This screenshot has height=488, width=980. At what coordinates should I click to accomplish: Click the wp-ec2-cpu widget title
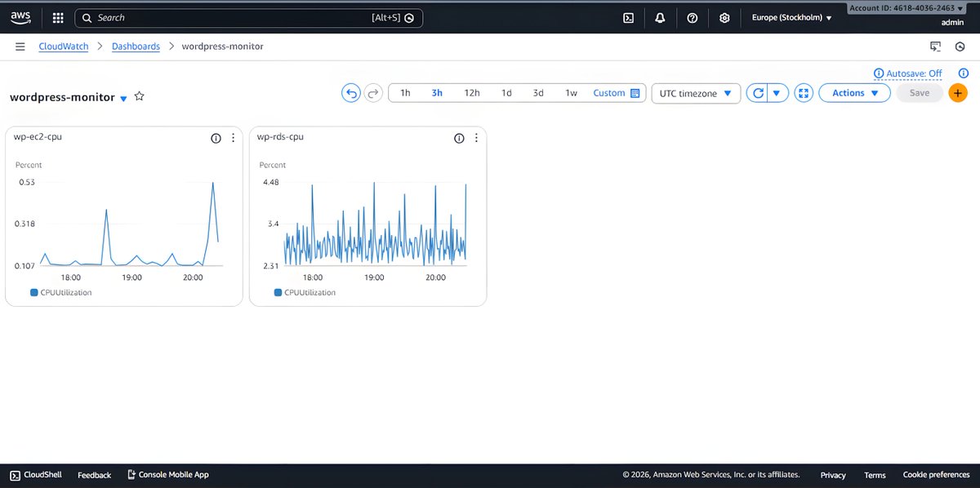tap(38, 137)
